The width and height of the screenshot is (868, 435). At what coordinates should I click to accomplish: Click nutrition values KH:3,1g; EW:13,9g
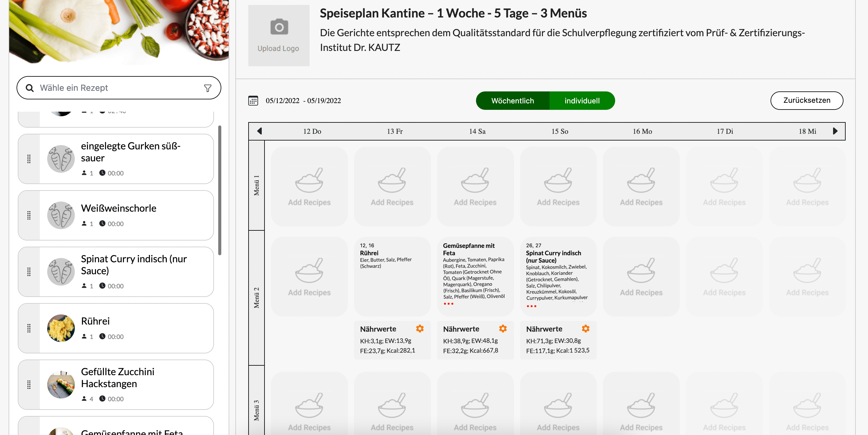tap(386, 341)
